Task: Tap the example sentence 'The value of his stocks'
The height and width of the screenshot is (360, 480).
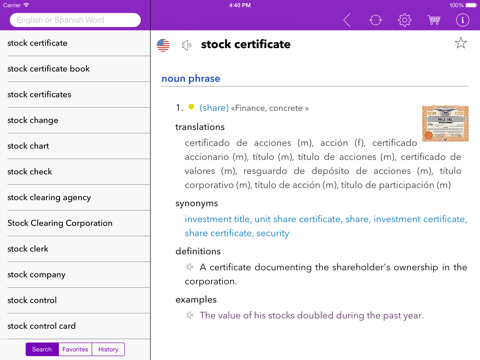Action: point(312,315)
